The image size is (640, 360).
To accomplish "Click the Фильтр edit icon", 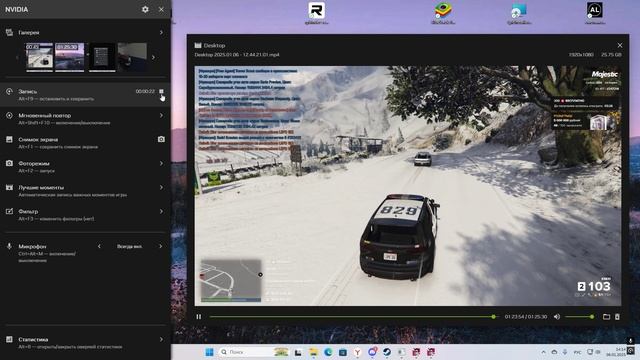I will coord(9,211).
